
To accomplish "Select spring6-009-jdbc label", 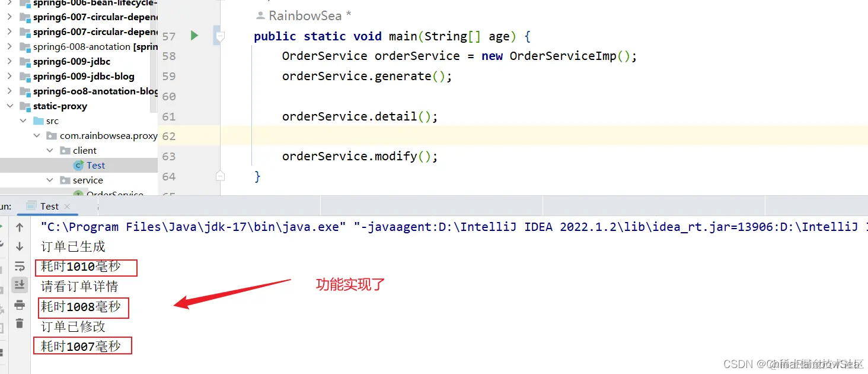I will point(72,62).
